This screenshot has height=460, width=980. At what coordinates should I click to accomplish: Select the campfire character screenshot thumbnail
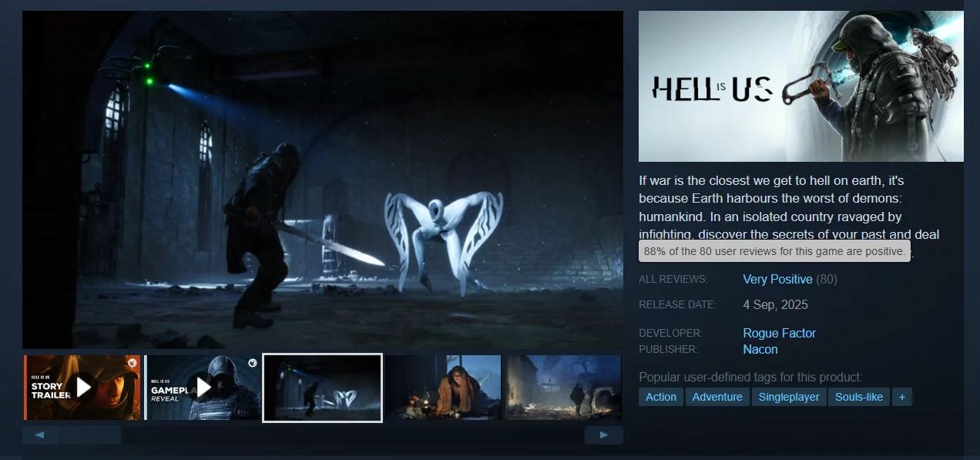[x=443, y=388]
